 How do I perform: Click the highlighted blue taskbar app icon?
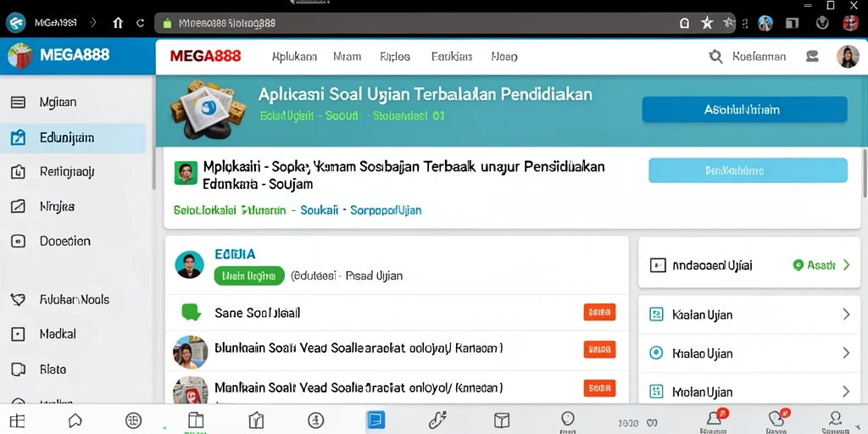click(x=376, y=420)
